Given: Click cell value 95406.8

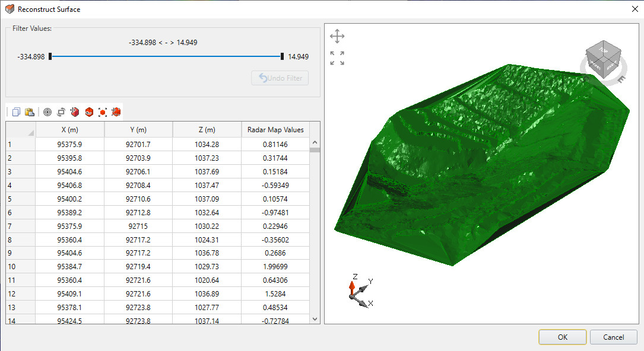Looking at the screenshot, I should [70, 186].
